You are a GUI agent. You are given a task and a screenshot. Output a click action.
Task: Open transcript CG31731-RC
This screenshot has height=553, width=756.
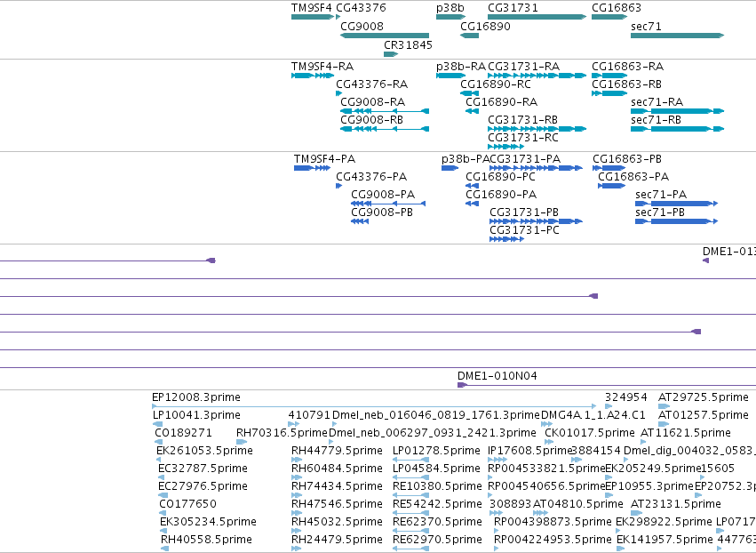pyautogui.click(x=523, y=138)
